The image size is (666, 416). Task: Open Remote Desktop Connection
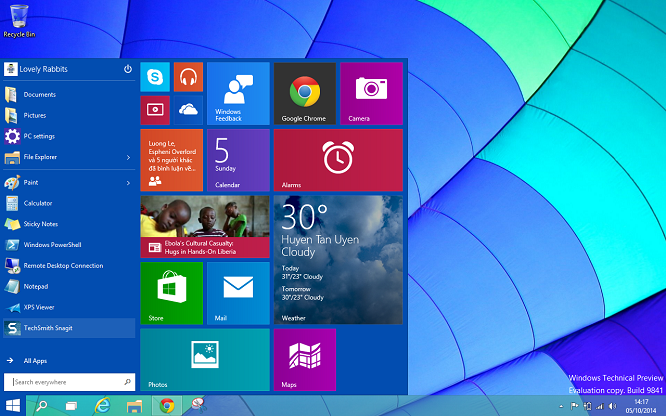69,266
